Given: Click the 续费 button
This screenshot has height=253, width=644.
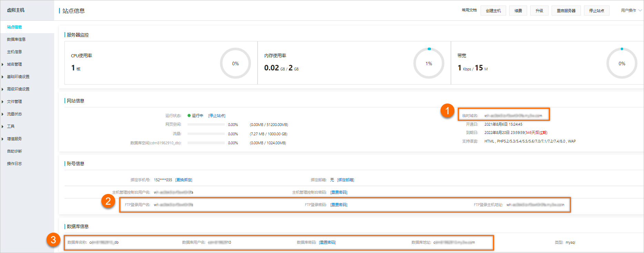Looking at the screenshot, I should point(518,11).
